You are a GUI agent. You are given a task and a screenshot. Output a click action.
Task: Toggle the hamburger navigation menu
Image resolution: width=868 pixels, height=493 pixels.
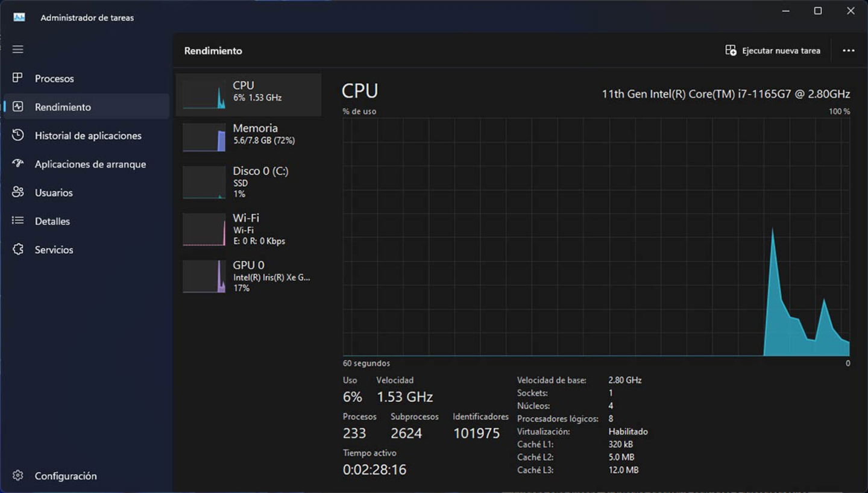(x=18, y=49)
